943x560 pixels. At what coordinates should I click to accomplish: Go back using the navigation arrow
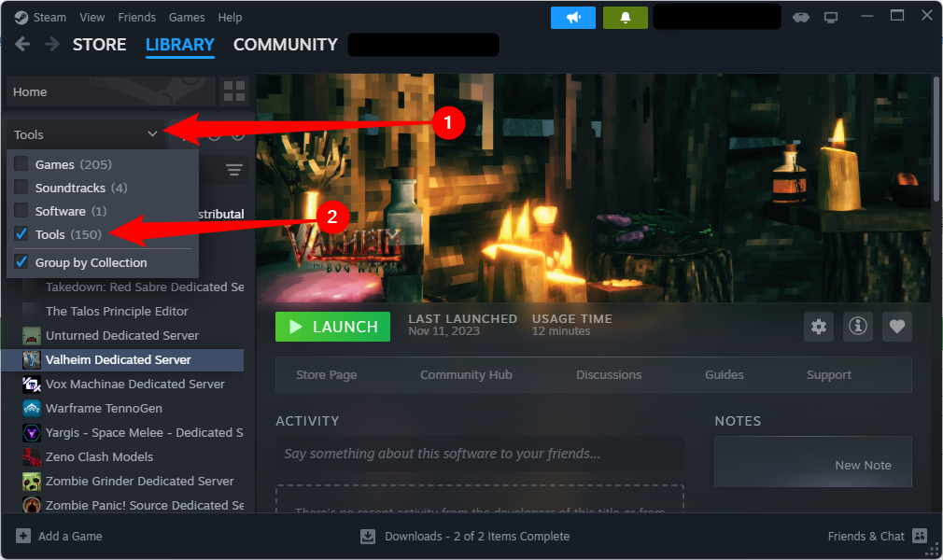click(21, 44)
